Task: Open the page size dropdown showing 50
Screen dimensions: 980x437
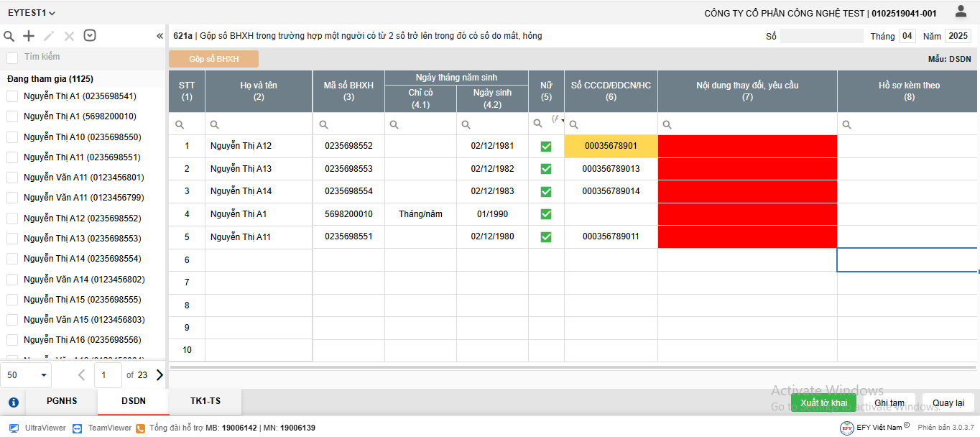Action: click(29, 374)
